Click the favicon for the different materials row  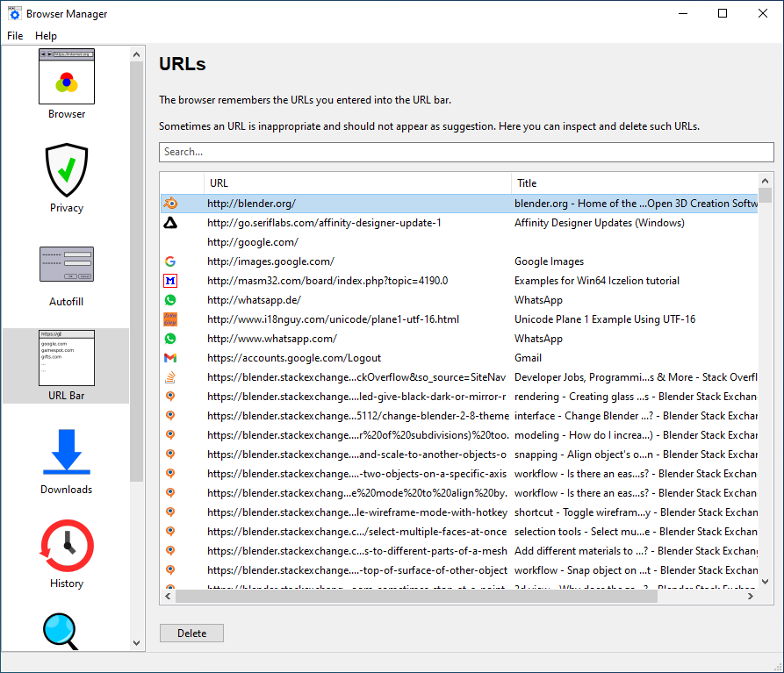[170, 551]
